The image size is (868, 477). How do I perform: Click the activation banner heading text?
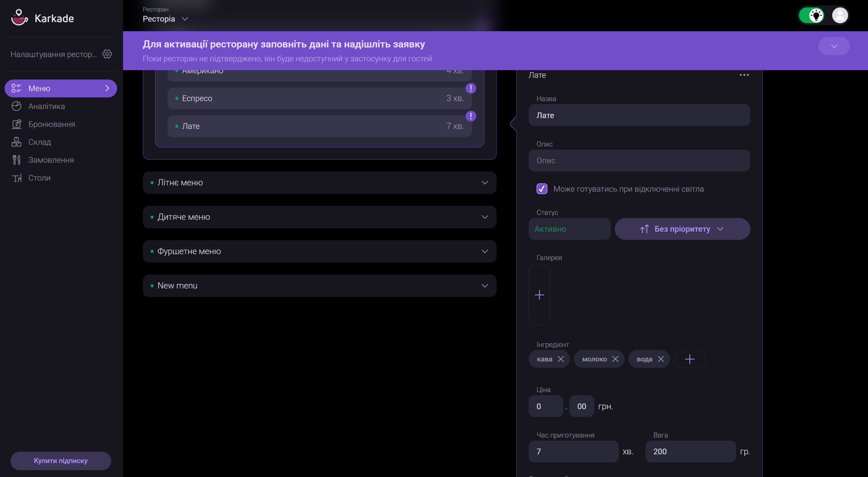(284, 44)
